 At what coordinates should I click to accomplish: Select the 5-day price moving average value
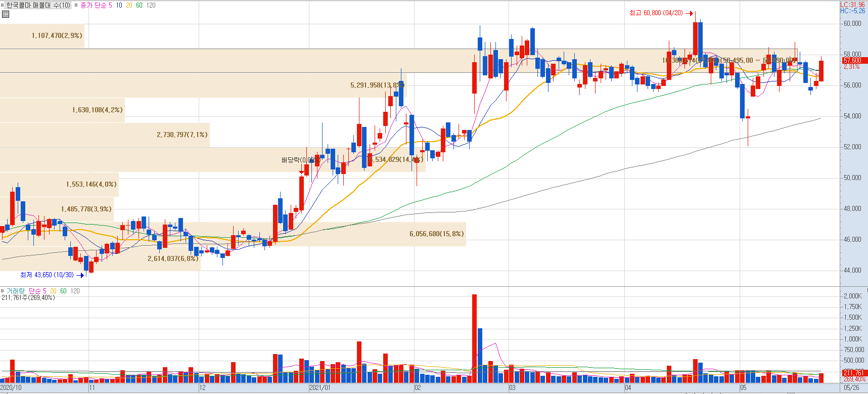(x=110, y=5)
